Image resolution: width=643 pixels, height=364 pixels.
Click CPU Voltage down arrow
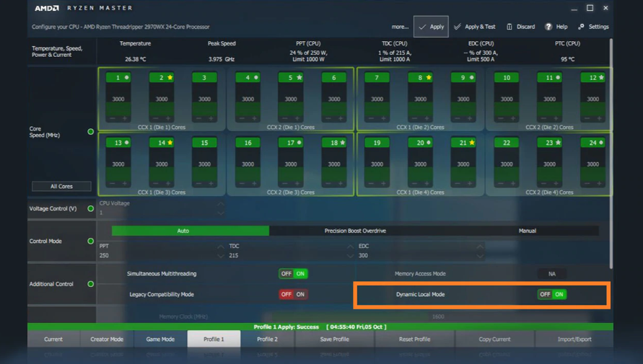click(x=221, y=213)
